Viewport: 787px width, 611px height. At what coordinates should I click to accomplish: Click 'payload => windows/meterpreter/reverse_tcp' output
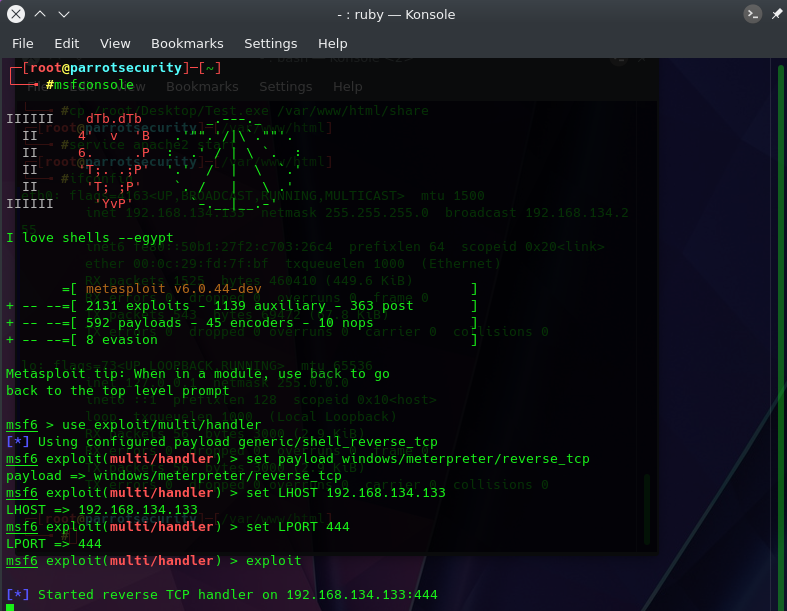tap(174, 476)
